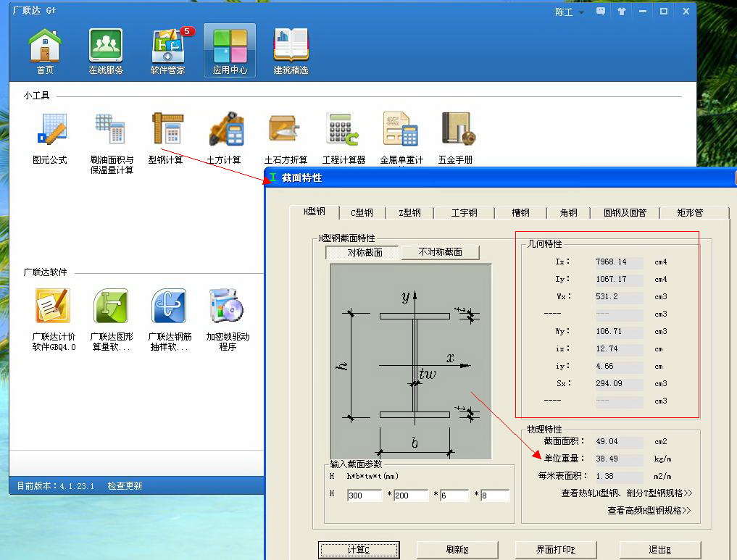Click the Ix value 7968.14
Viewport: 737px width, 560px height.
(x=619, y=262)
